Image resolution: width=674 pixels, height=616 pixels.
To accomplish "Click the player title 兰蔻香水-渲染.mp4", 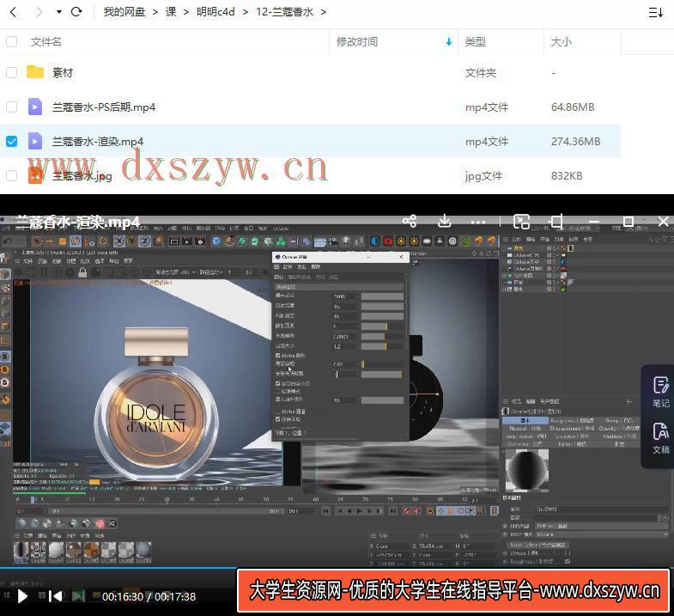I will pos(78,222).
